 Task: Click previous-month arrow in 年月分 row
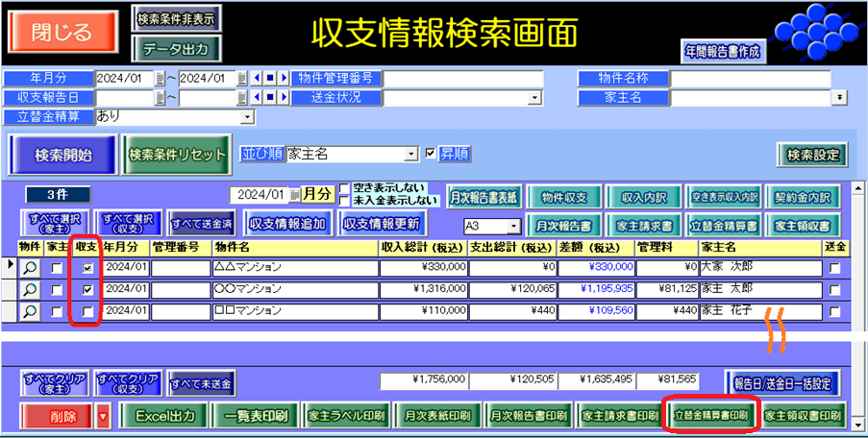pos(257,79)
